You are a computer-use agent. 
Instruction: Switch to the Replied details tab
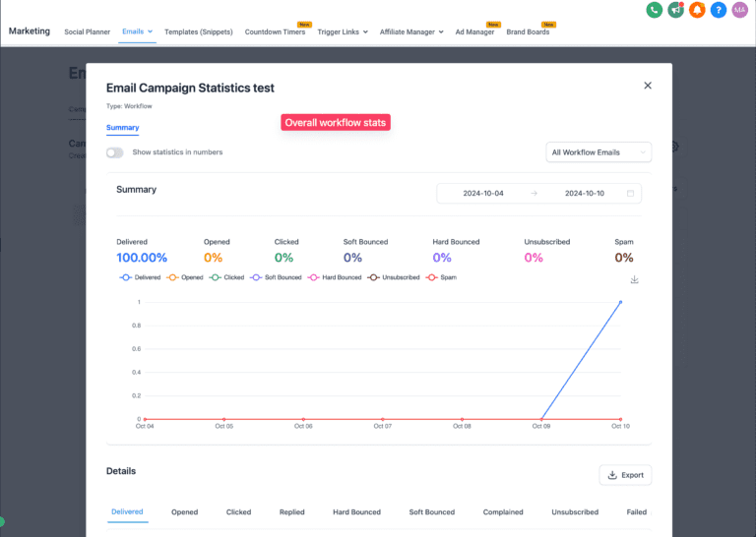click(291, 512)
